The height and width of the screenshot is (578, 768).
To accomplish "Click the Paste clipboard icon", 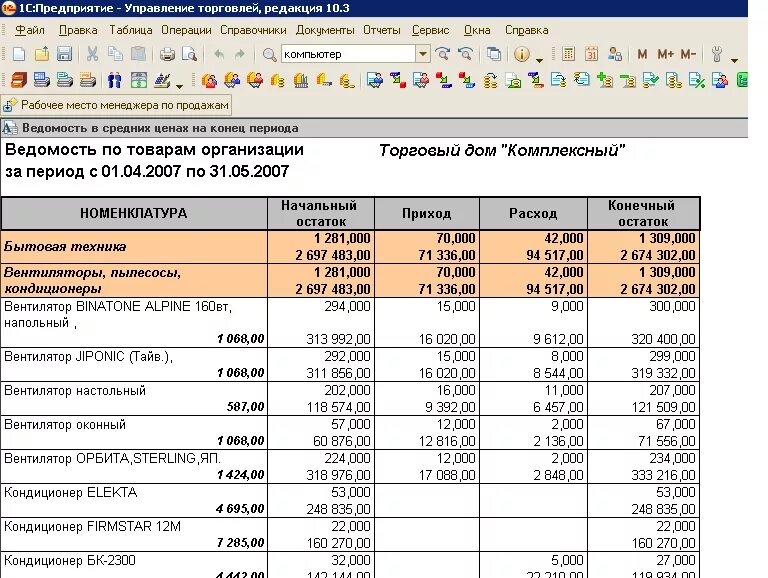I will pyautogui.click(x=138, y=54).
